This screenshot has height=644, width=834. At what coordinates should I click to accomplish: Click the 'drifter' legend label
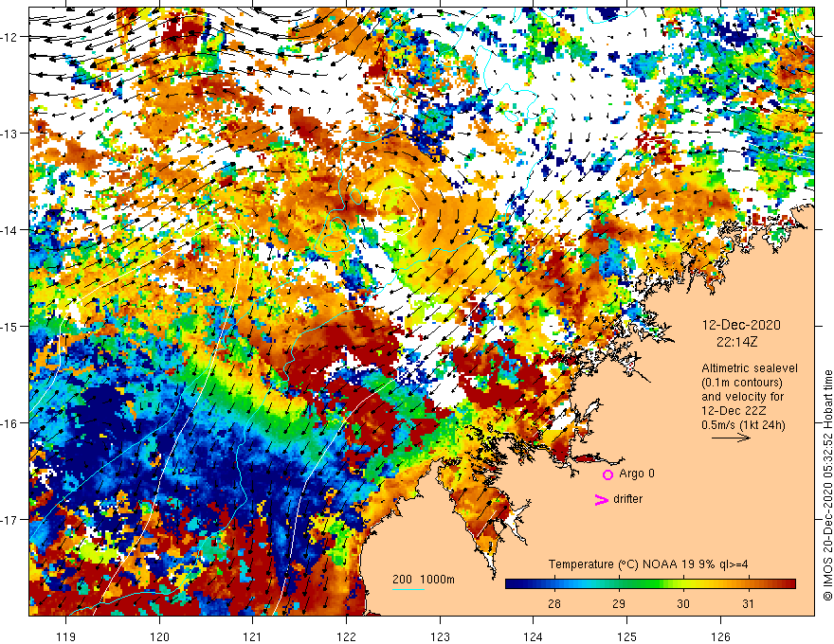(x=627, y=499)
